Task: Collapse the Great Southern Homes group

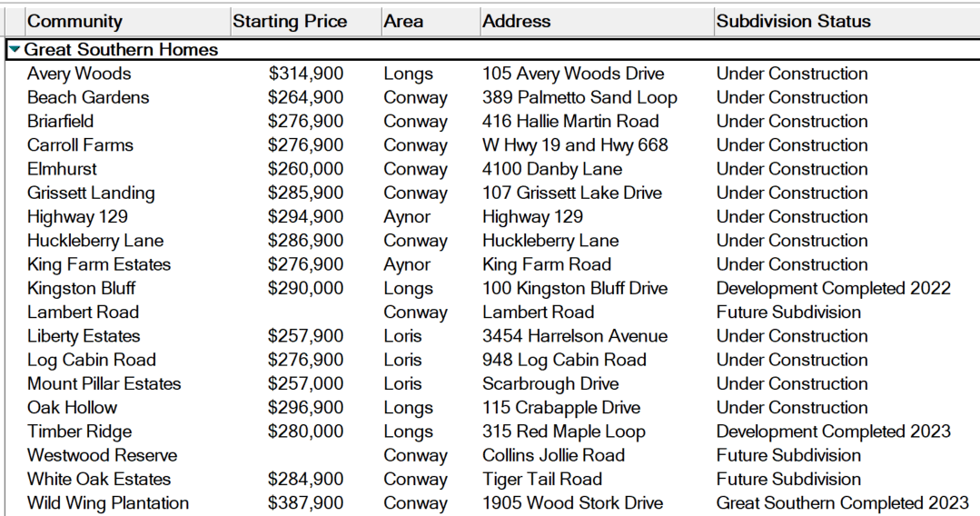Action: pyautogui.click(x=15, y=50)
